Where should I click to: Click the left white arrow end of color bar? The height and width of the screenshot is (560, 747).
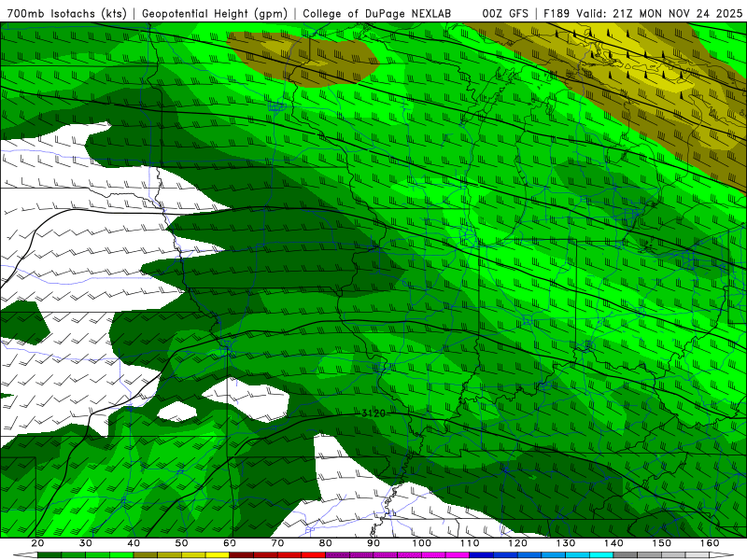tap(25, 554)
